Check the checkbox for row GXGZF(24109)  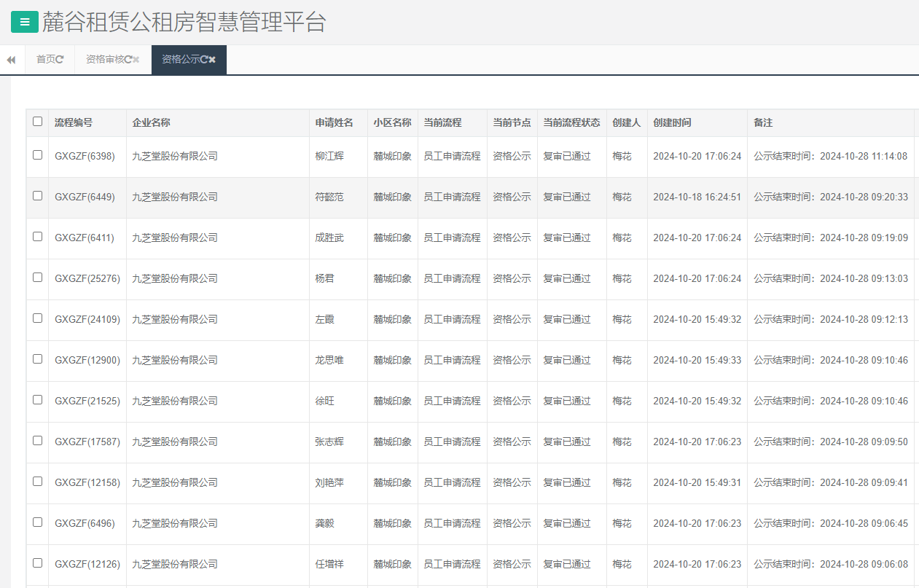37,319
